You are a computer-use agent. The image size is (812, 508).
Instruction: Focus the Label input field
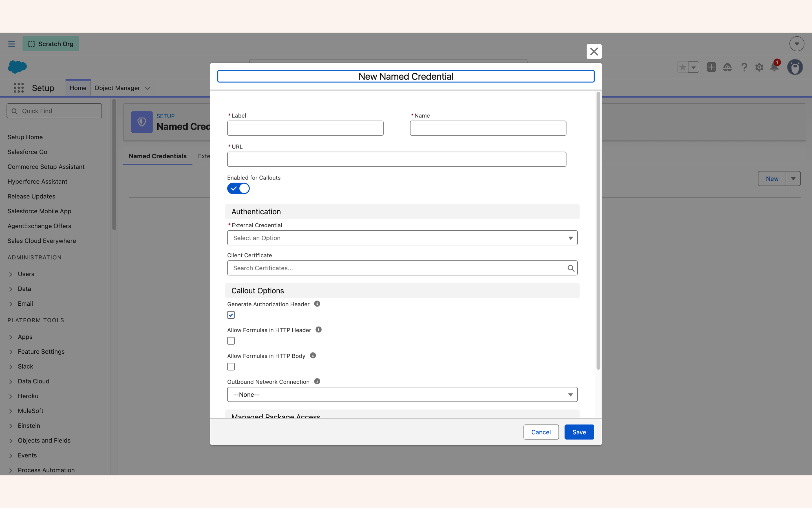coord(305,128)
